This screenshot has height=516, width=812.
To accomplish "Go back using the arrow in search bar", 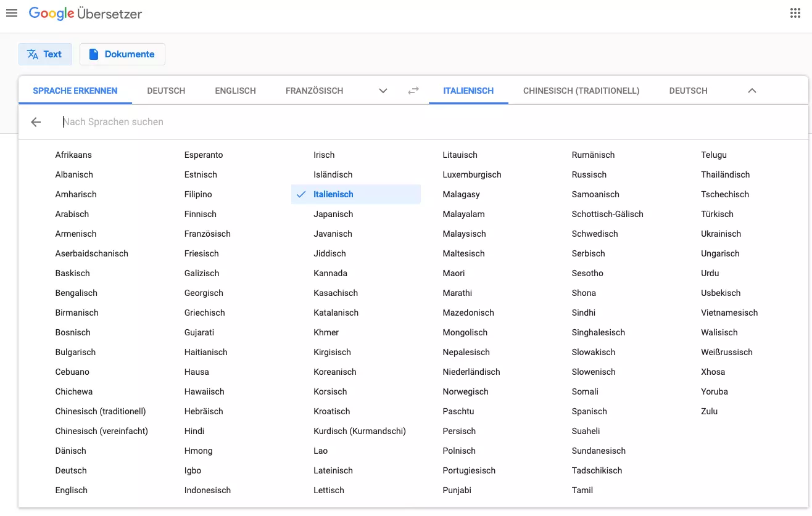I will pos(36,122).
